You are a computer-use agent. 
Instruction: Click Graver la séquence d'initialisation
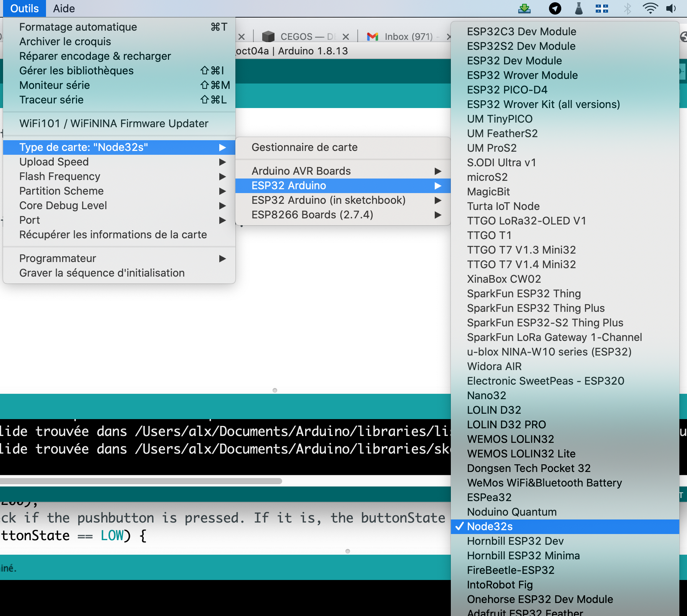coord(102,273)
